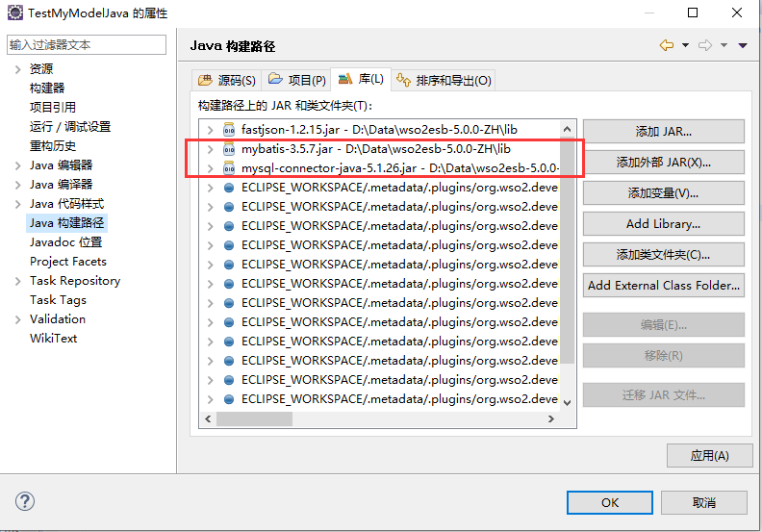Screen dimensions: 762x532
Task: Select 运行 / 调试设置 in the tree
Action: pyautogui.click(x=70, y=127)
